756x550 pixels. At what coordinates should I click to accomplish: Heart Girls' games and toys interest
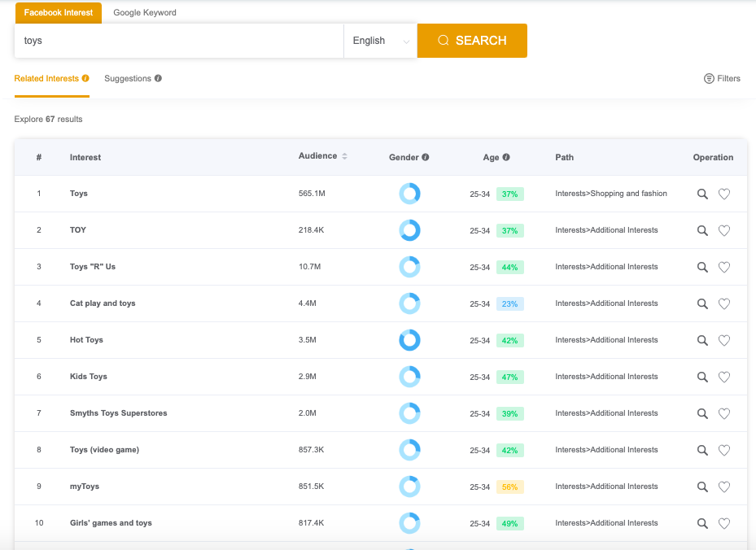724,523
